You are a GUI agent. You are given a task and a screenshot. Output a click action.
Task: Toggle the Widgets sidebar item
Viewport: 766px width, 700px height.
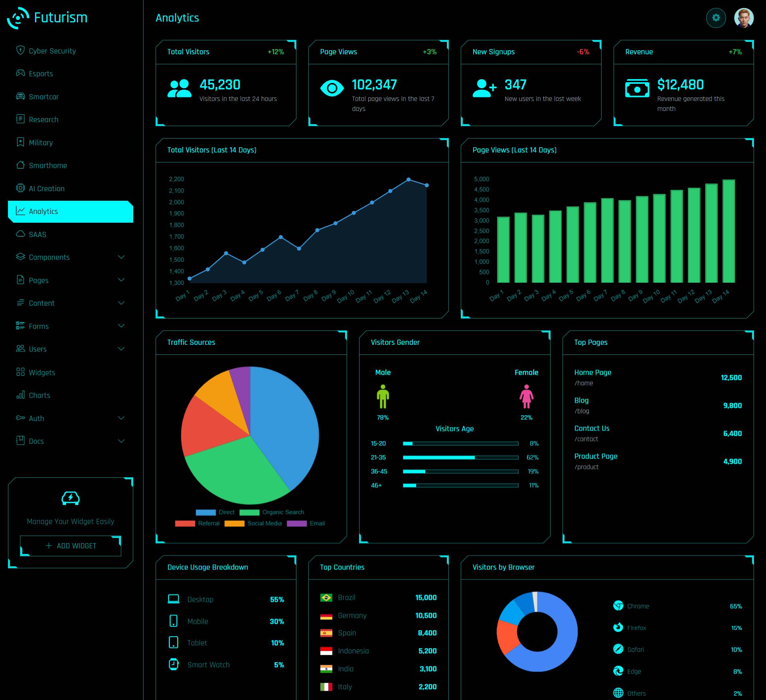[x=42, y=372]
